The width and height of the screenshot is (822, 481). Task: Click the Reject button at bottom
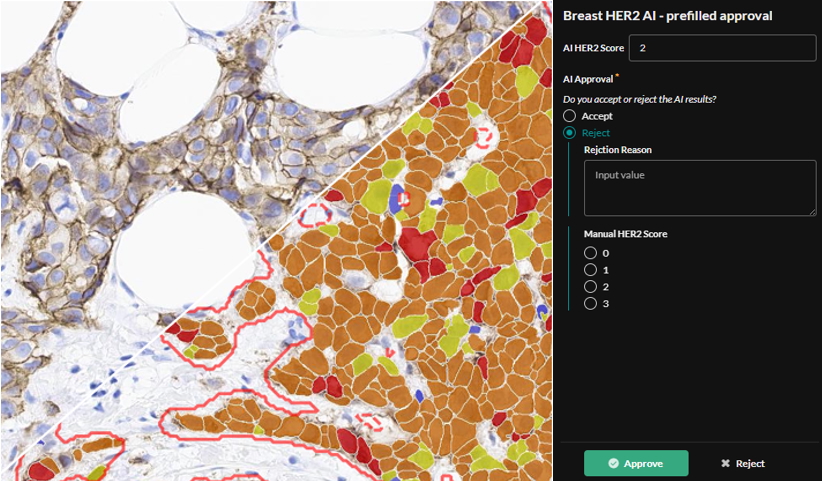(x=743, y=463)
